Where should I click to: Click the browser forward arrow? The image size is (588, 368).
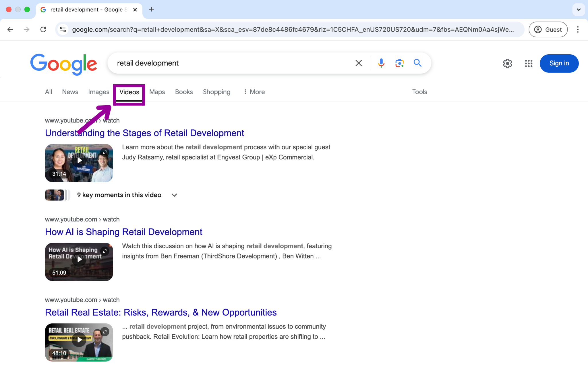26,29
